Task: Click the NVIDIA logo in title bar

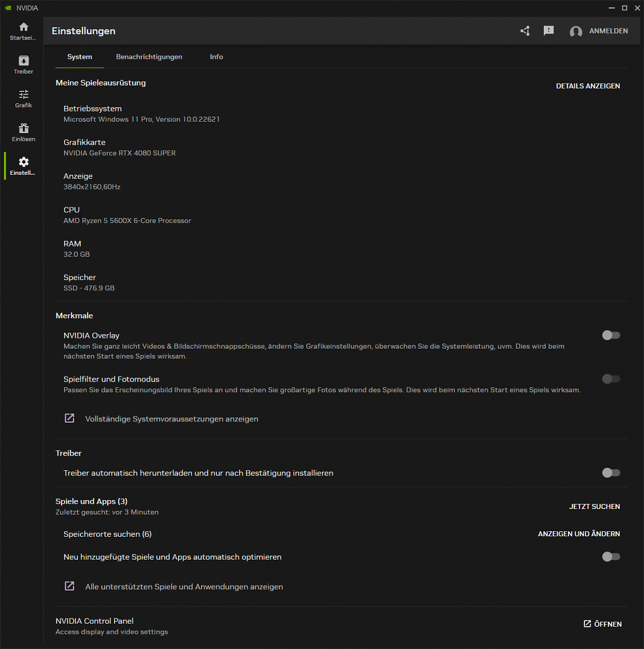Action: click(x=8, y=8)
